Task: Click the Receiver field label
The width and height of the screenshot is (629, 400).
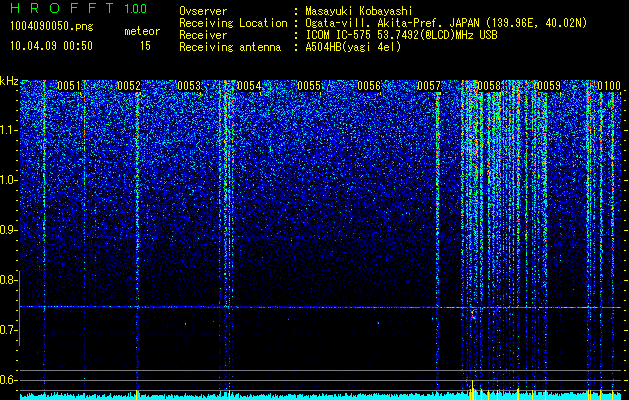Action: point(203,35)
